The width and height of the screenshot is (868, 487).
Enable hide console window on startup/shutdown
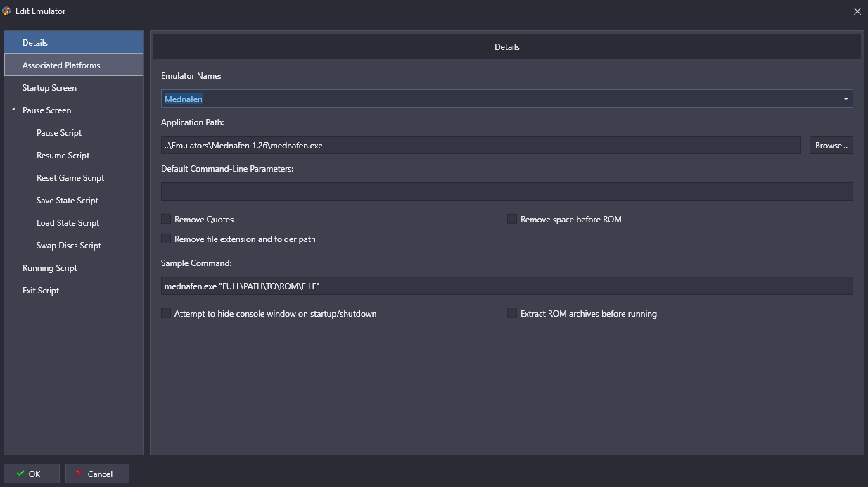166,314
